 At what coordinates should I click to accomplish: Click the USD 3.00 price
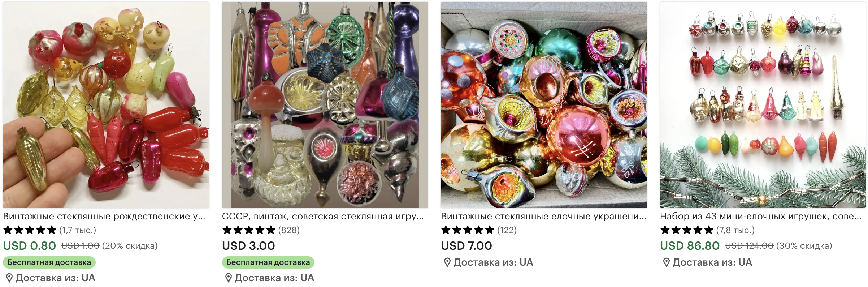click(x=248, y=246)
